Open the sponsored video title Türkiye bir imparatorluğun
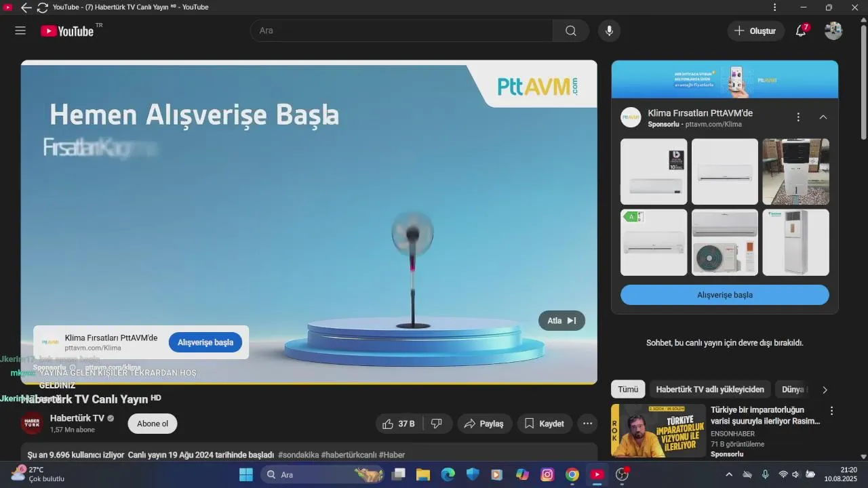 coord(766,415)
